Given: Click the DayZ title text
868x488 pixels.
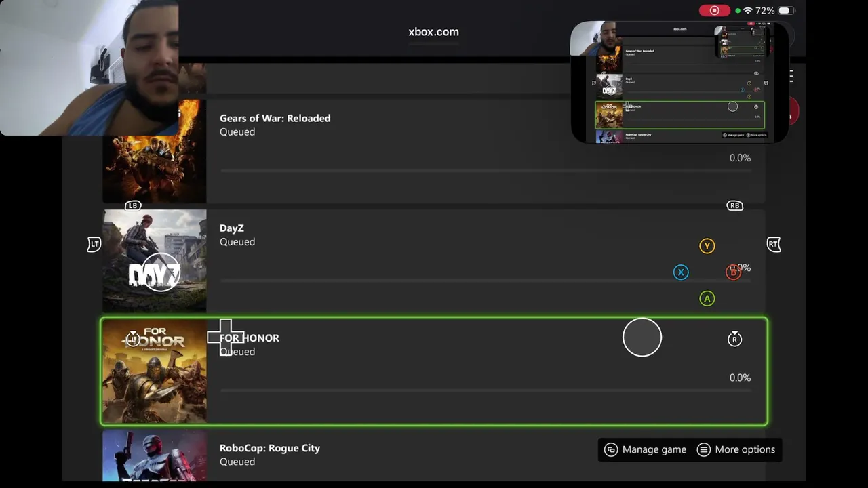Looking at the screenshot, I should [232, 228].
